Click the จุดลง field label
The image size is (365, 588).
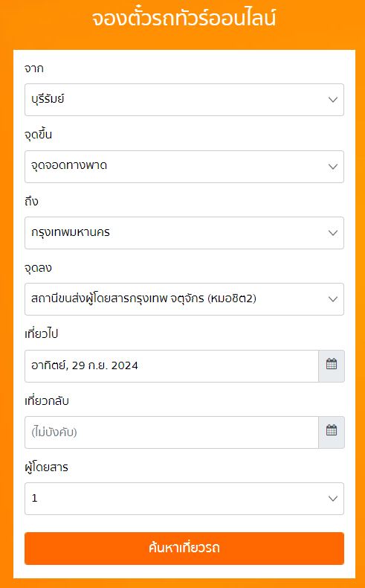38,268
